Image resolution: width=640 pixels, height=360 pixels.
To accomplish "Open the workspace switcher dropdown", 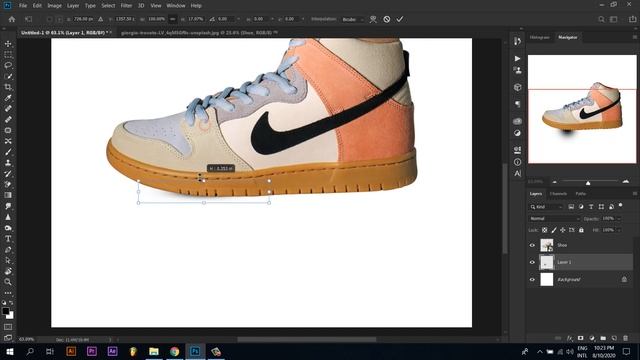I will [x=613, y=19].
